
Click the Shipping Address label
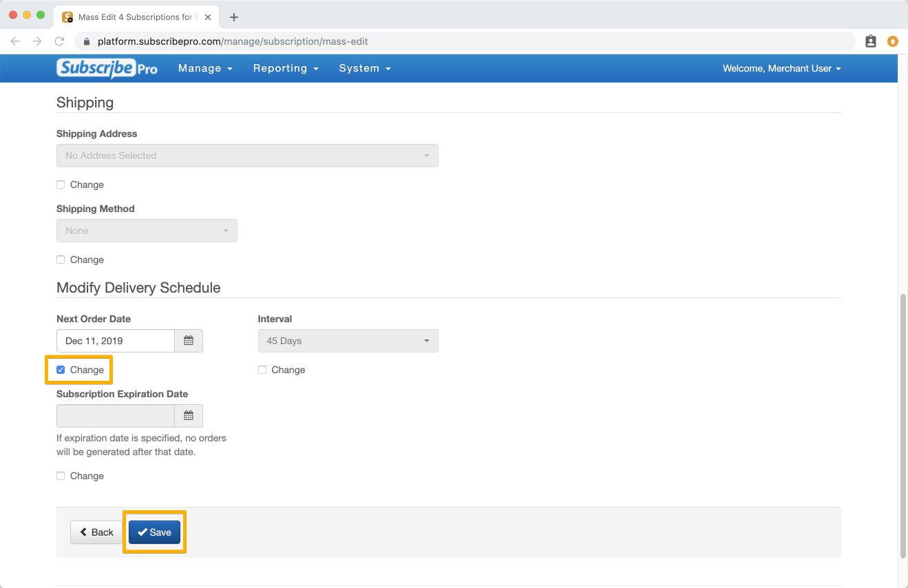click(x=97, y=134)
